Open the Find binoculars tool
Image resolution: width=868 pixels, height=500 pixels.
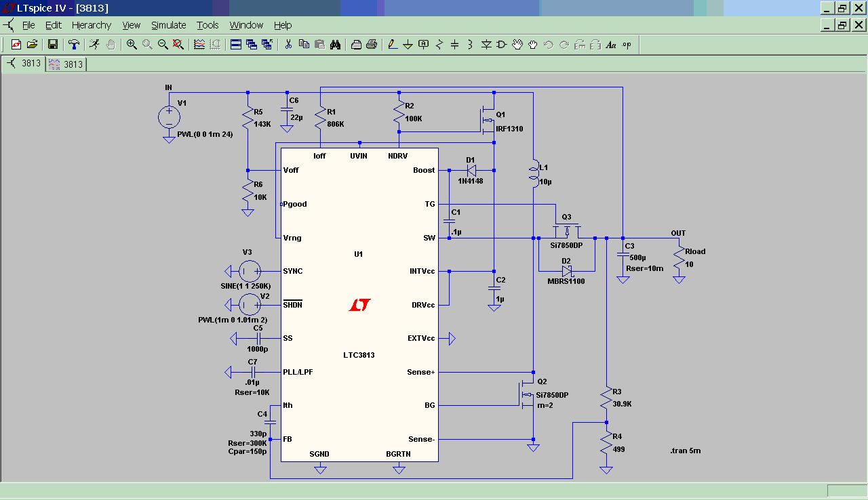tap(335, 45)
